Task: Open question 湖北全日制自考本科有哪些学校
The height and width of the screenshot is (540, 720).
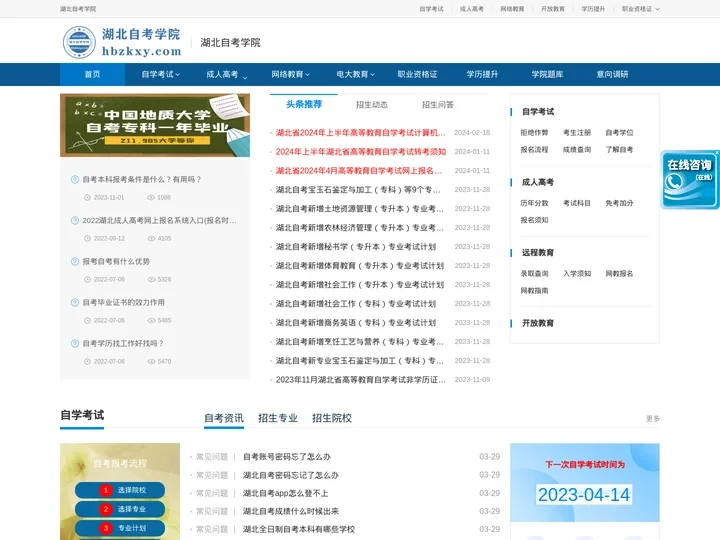Action: pos(299,529)
